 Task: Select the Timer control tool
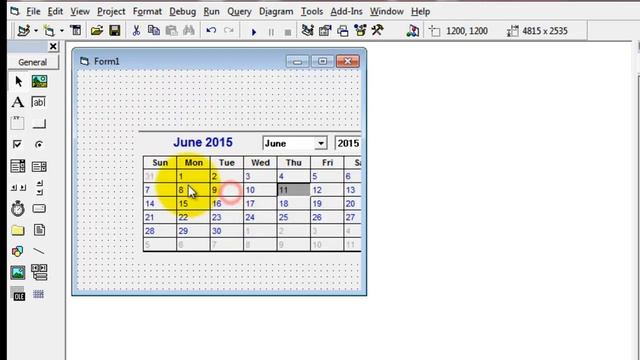click(x=18, y=209)
